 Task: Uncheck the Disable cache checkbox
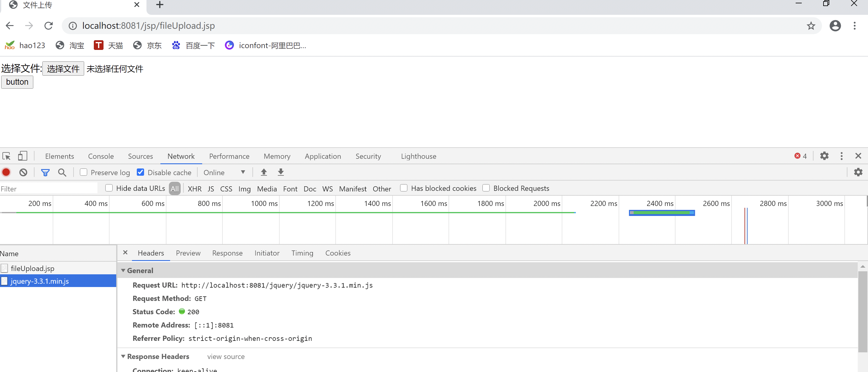[140, 172]
